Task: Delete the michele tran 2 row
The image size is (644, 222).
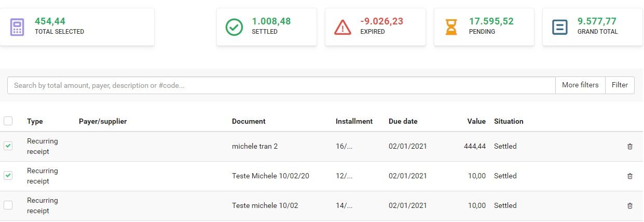Action: coord(630,147)
